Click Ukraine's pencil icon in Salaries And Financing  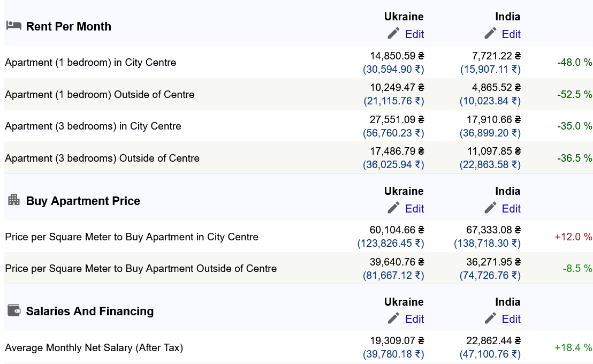(x=393, y=318)
